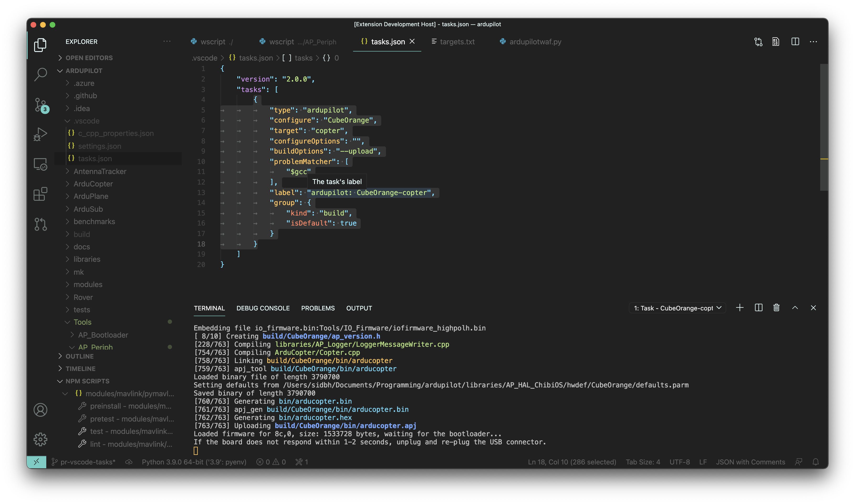Image resolution: width=855 pixels, height=504 pixels.
Task: Open the Accounts icon in the activity bar
Action: [40, 410]
